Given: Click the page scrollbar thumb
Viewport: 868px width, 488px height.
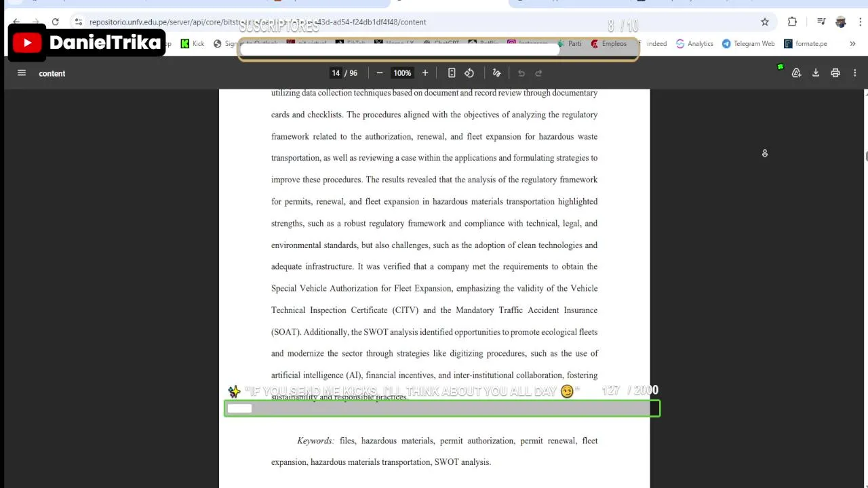Looking at the screenshot, I should [x=865, y=156].
